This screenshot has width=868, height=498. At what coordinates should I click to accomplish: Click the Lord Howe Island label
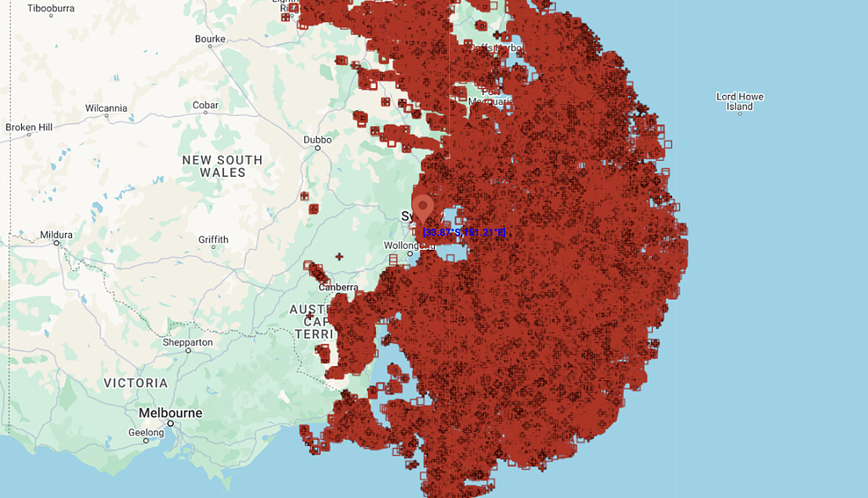(x=739, y=102)
